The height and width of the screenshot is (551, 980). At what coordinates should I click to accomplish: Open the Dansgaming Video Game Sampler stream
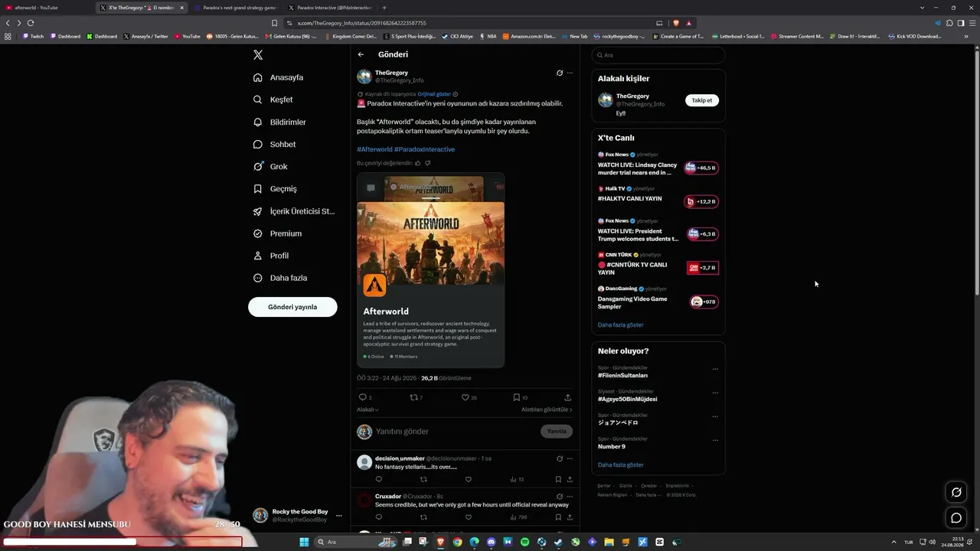coord(658,298)
